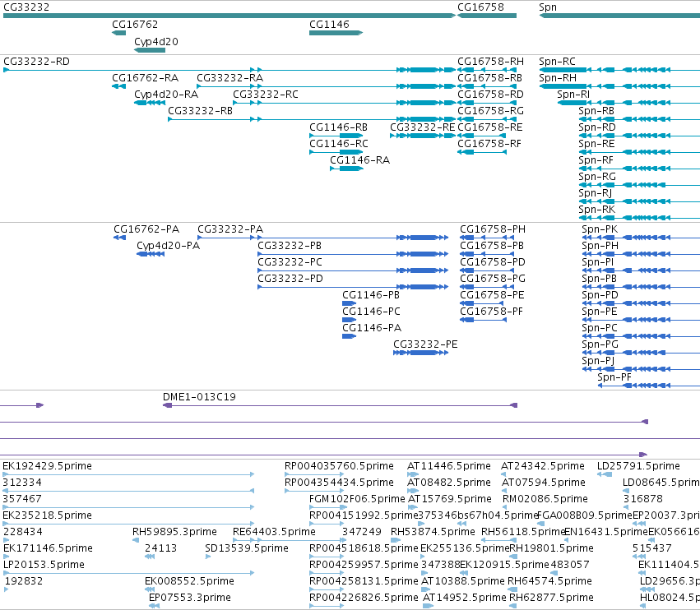Click the CG33232-RA transcript label
The image size is (700, 610).
click(230, 78)
